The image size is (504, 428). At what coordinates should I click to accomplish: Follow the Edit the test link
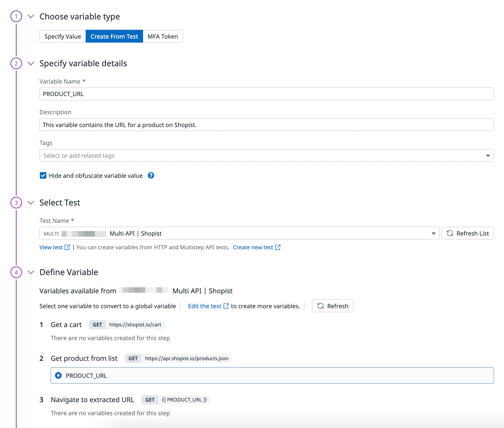click(204, 306)
